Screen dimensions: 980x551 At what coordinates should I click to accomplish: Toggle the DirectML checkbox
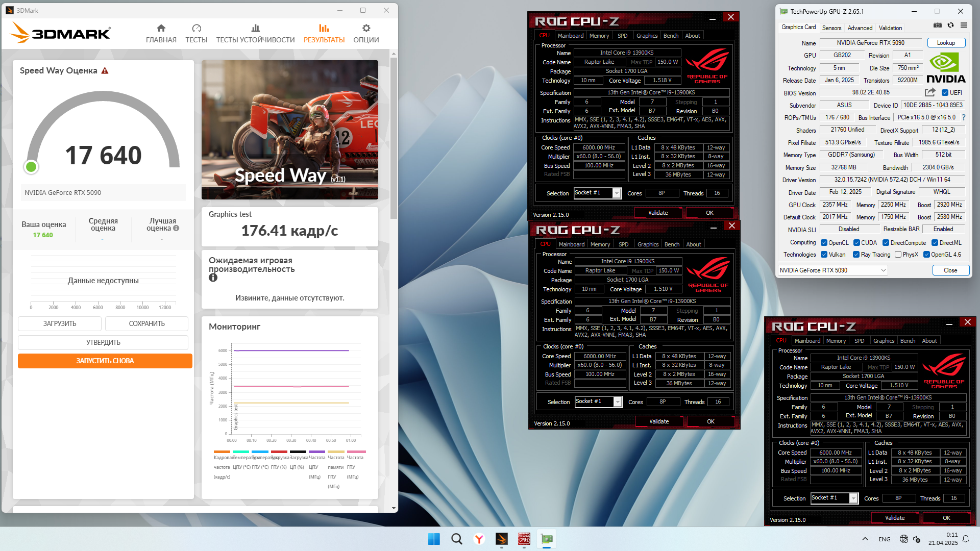click(935, 243)
